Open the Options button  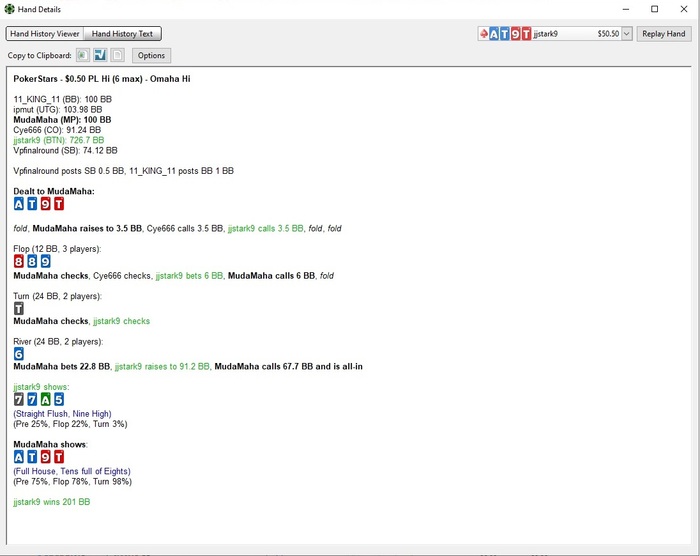point(151,55)
